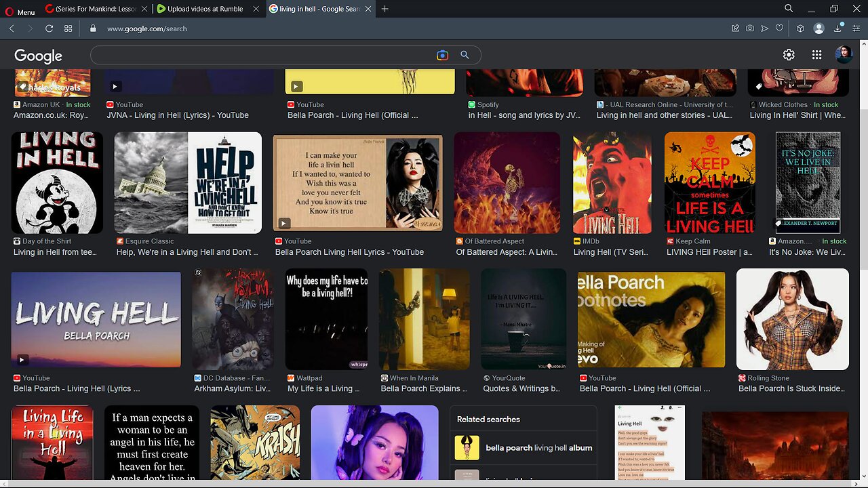Show downloads from the toolbar
The height and width of the screenshot is (488, 868).
(x=838, y=28)
